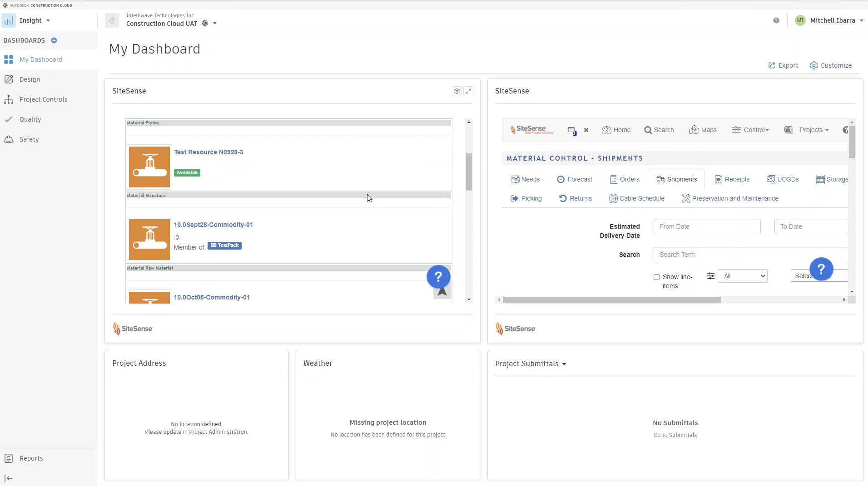Open the notifications list icon with badge
The width and height of the screenshot is (868, 486).
[x=572, y=131]
